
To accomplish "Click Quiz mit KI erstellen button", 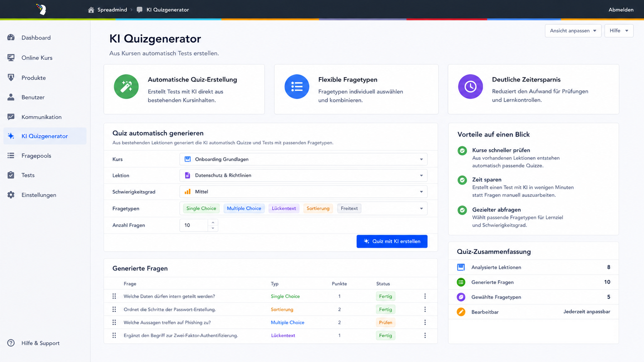I will (x=392, y=241).
